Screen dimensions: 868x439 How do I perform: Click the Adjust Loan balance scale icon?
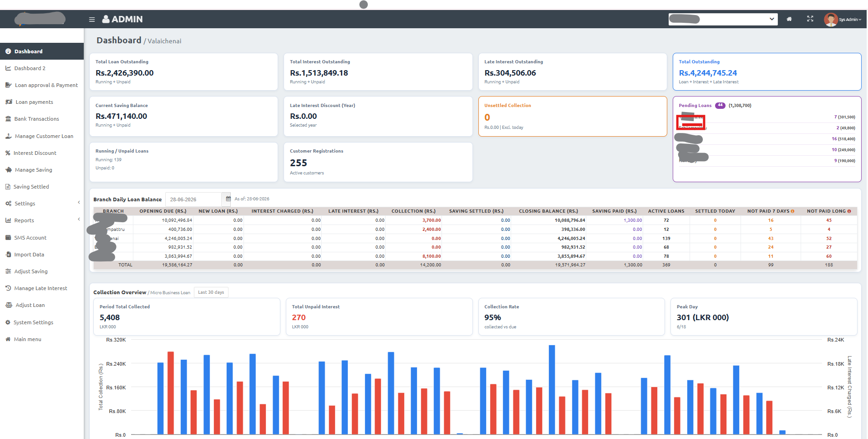9,305
